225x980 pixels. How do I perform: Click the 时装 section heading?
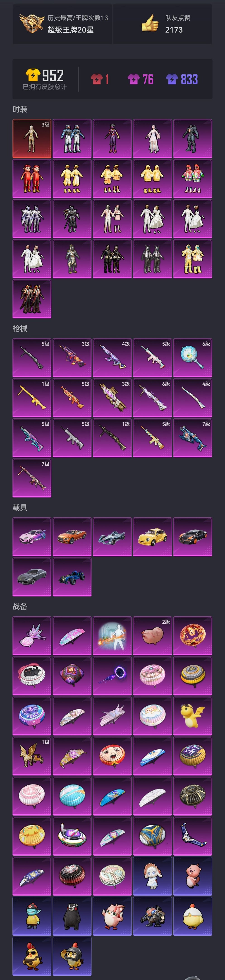20,110
